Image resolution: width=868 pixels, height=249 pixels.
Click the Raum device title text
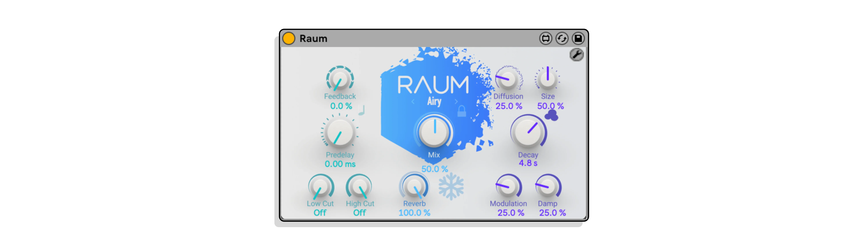(x=313, y=39)
